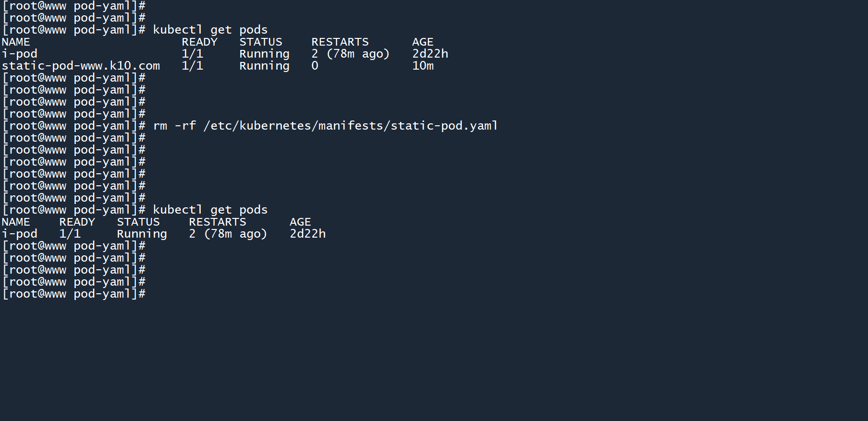Click i-pod name in the second pod listing
This screenshot has width=868, height=421.
click(20, 234)
